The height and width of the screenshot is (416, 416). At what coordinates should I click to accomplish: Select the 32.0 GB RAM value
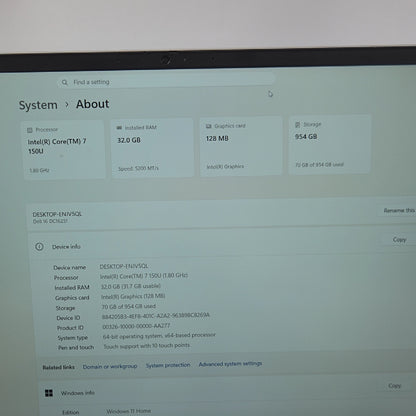tap(129, 140)
